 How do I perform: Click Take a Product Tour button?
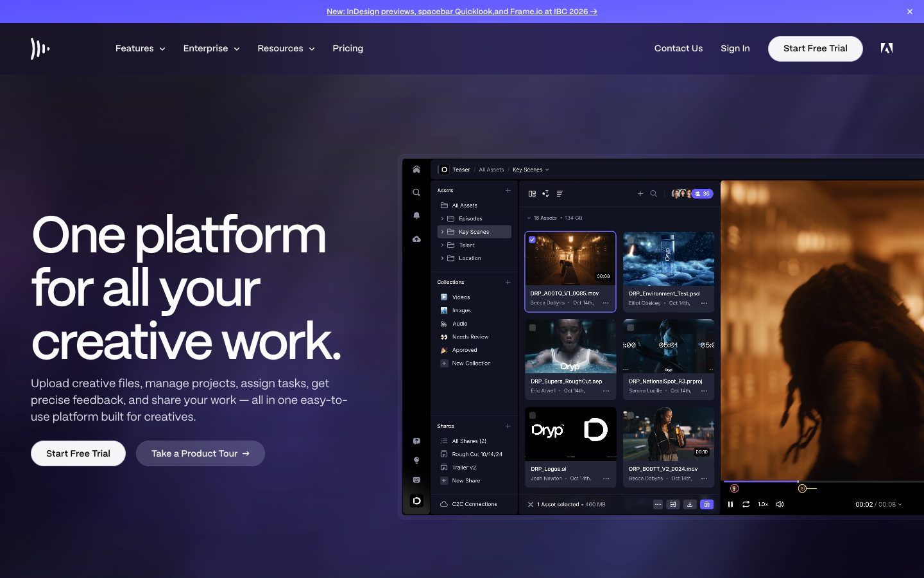[x=200, y=453]
